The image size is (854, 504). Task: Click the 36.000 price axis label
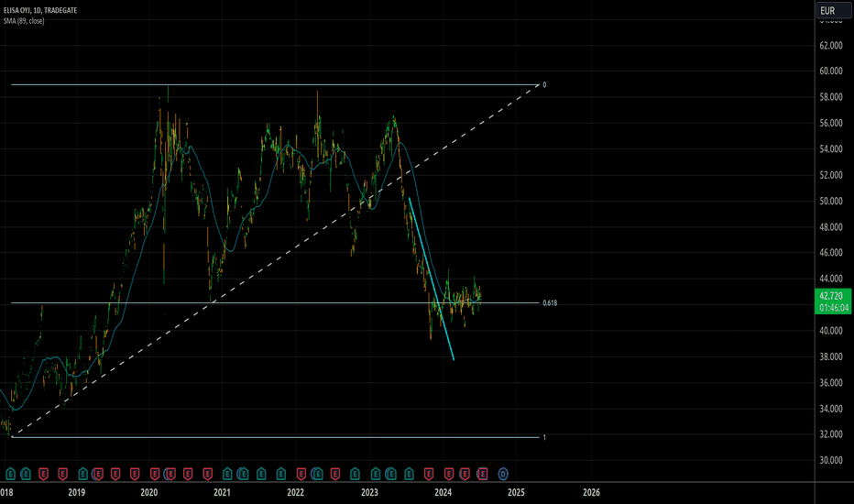pyautogui.click(x=831, y=382)
